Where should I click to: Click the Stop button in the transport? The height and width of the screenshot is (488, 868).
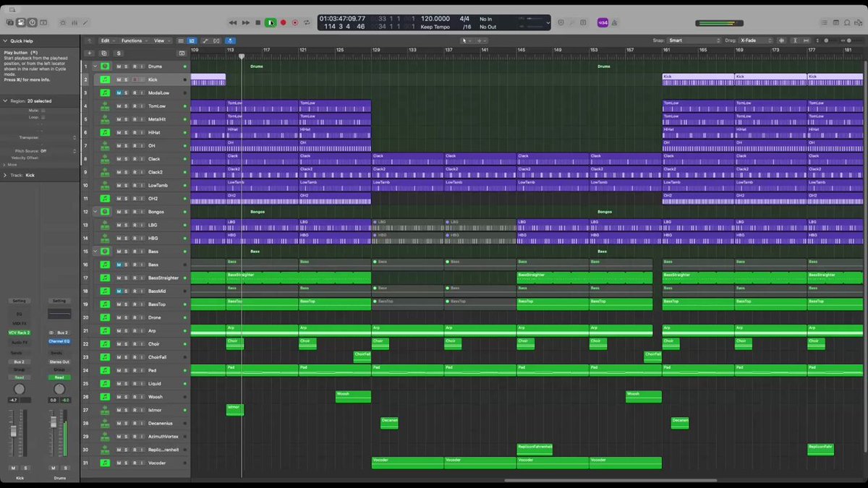coord(258,22)
